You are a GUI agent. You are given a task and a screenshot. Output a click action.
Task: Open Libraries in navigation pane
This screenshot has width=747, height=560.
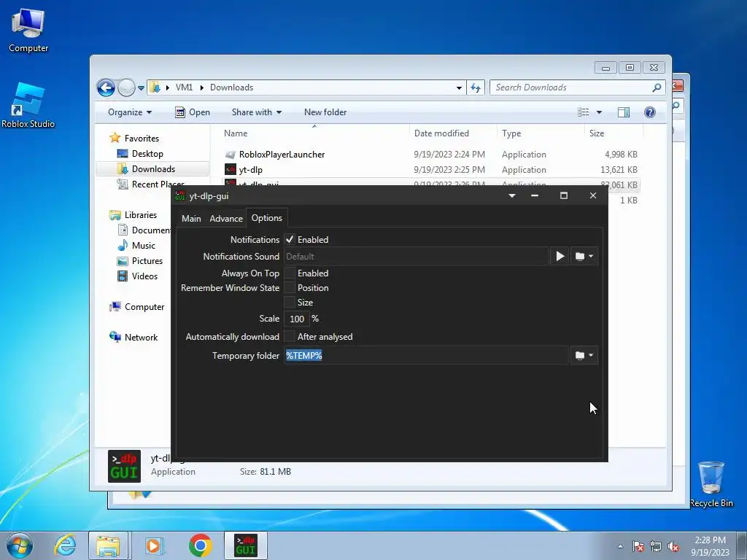pyautogui.click(x=141, y=215)
